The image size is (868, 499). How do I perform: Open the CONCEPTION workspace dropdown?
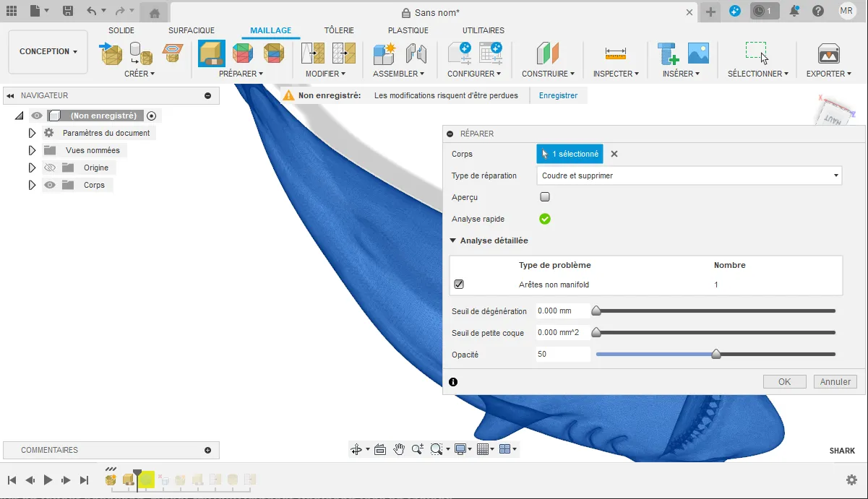pyautogui.click(x=48, y=51)
